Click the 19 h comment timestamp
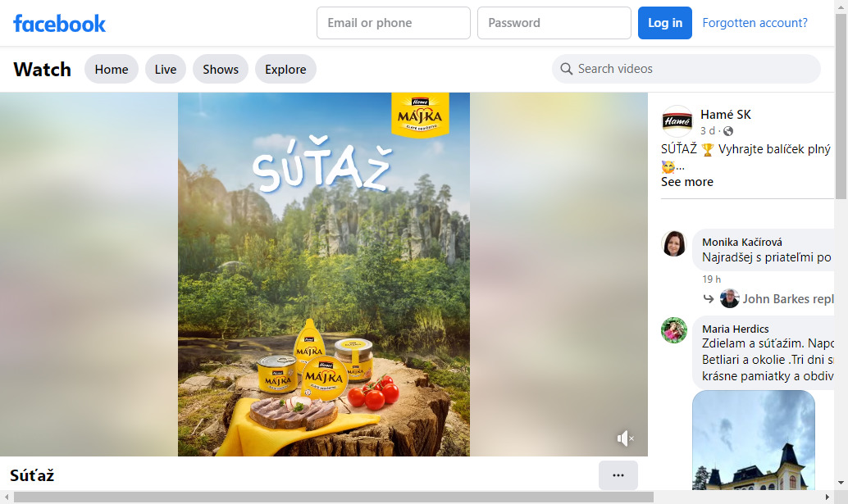This screenshot has width=848, height=504. (711, 279)
